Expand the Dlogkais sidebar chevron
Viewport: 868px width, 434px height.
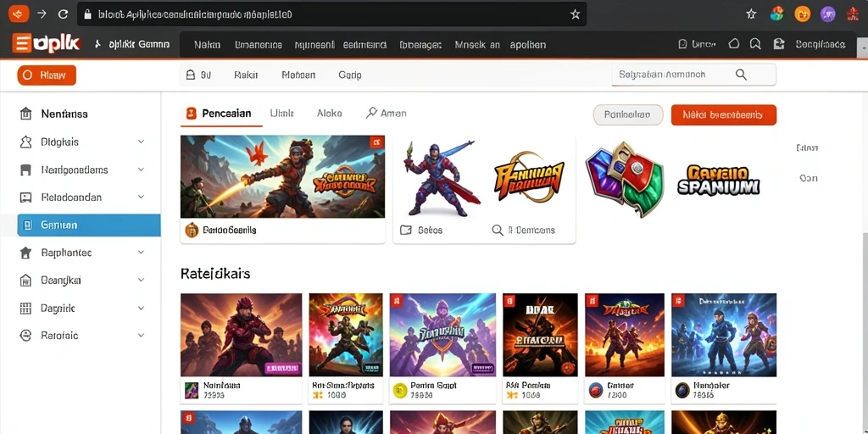142,142
